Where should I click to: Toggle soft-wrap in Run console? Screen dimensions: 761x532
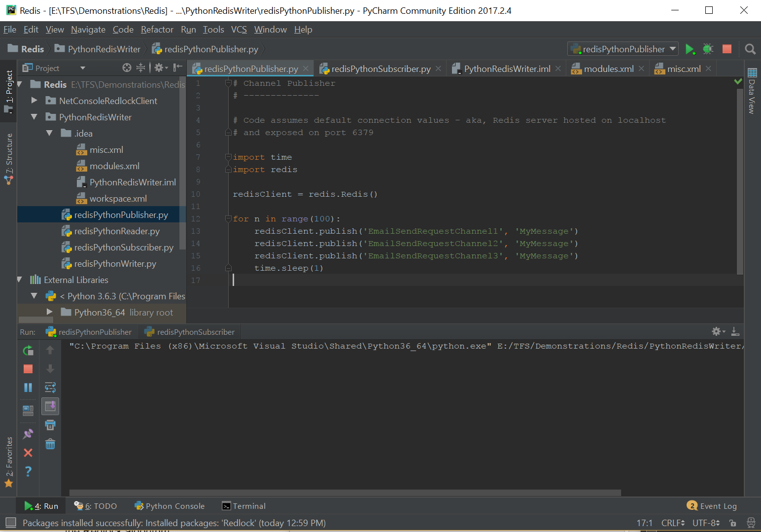[x=50, y=388]
